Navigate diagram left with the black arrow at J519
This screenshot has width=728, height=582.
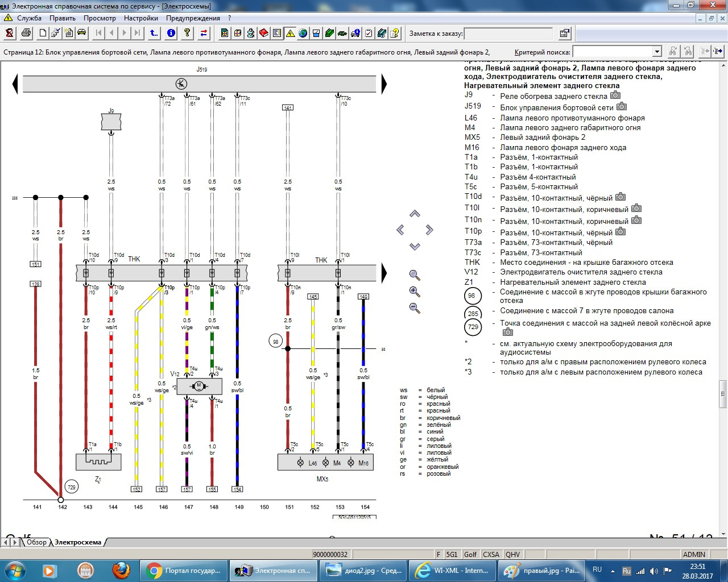click(x=16, y=84)
